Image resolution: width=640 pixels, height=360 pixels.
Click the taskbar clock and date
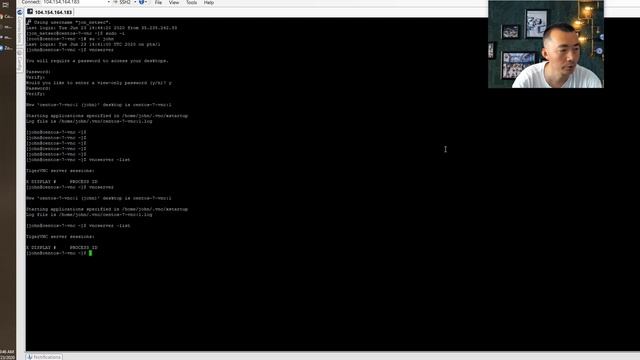pyautogui.click(x=8, y=354)
